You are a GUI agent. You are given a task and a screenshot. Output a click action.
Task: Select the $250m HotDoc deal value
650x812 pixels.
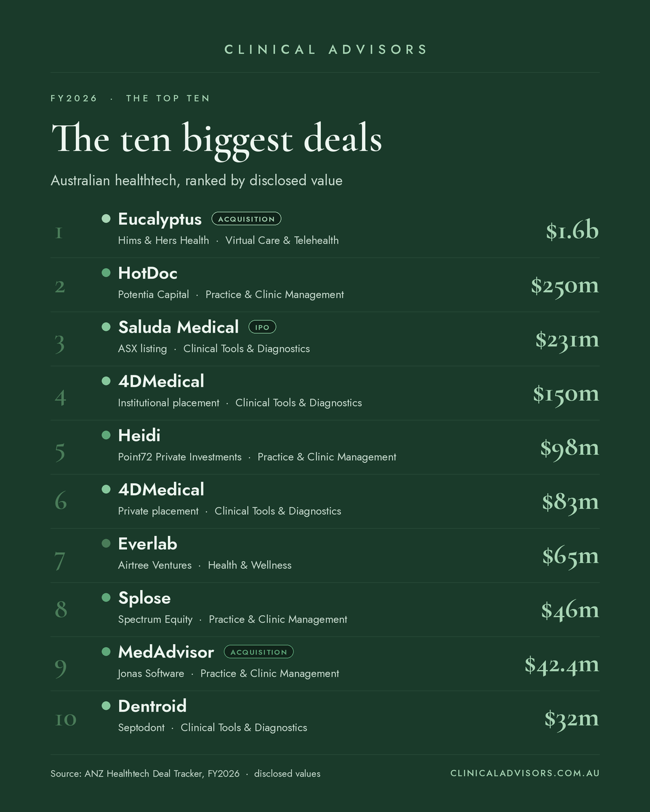click(565, 285)
